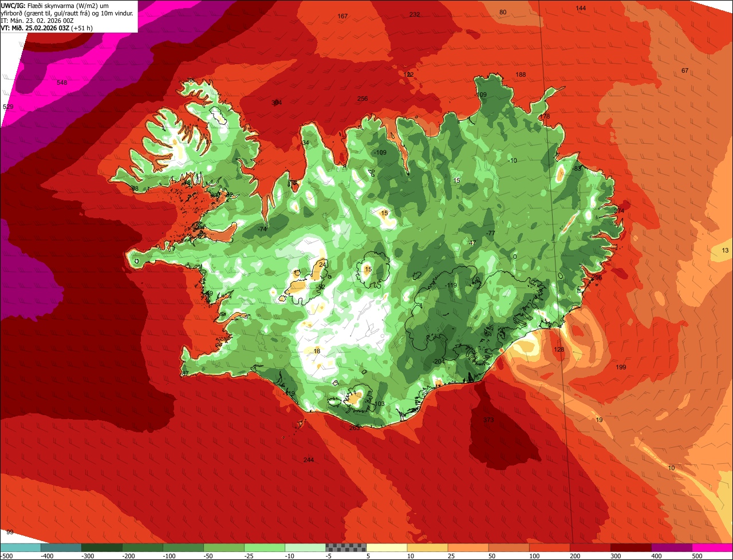Click the map value '274' off the east coast
The image size is (733, 560).
point(619,211)
